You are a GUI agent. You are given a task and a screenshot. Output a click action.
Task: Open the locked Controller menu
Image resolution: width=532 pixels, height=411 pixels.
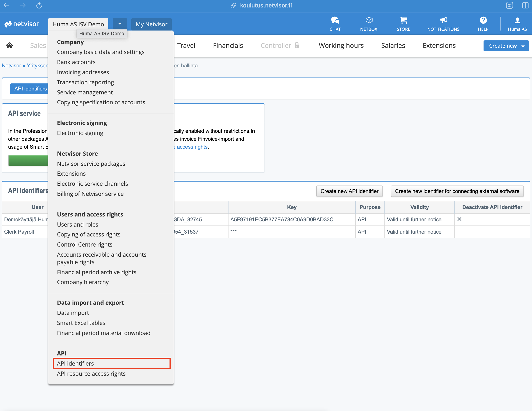coord(280,45)
